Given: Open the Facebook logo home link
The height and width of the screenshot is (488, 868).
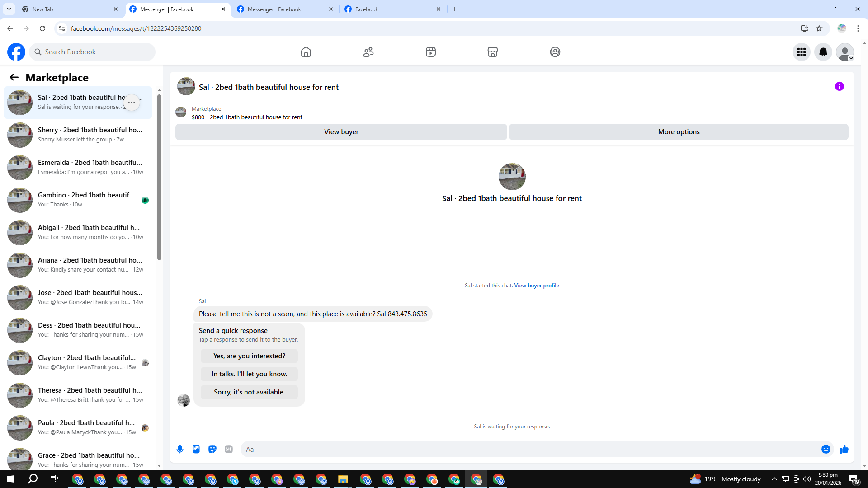Looking at the screenshot, I should (16, 52).
